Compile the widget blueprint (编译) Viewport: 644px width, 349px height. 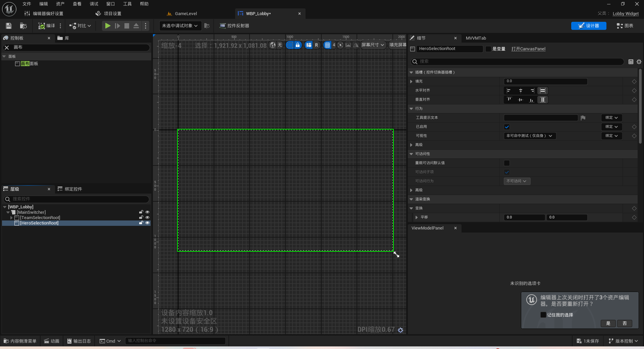pyautogui.click(x=47, y=26)
